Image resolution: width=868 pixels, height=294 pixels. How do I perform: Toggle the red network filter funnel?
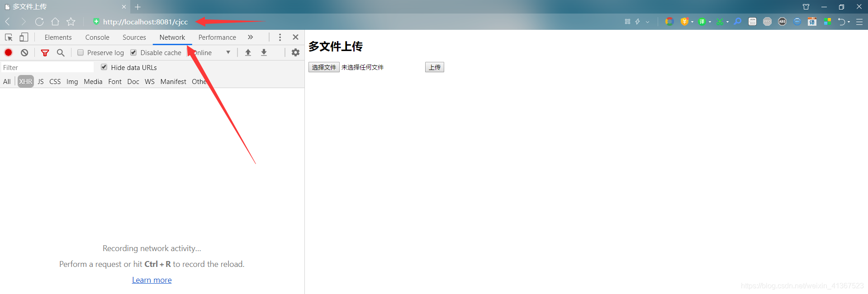tap(45, 53)
